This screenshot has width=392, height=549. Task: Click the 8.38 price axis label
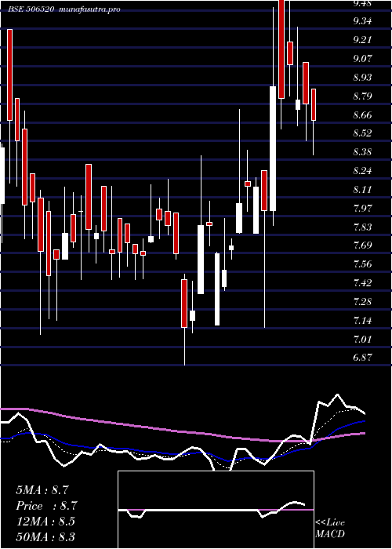(362, 152)
